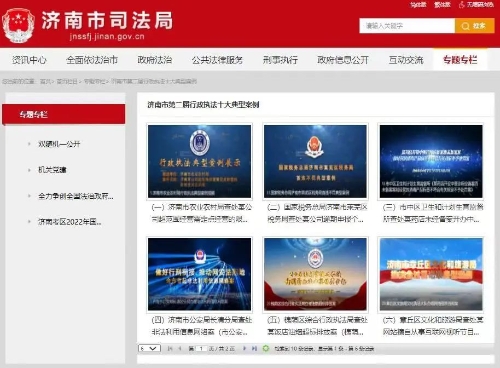Open the 双随机一公开 sidebar link
Viewport: 500px width, 368px height.
pyautogui.click(x=59, y=144)
